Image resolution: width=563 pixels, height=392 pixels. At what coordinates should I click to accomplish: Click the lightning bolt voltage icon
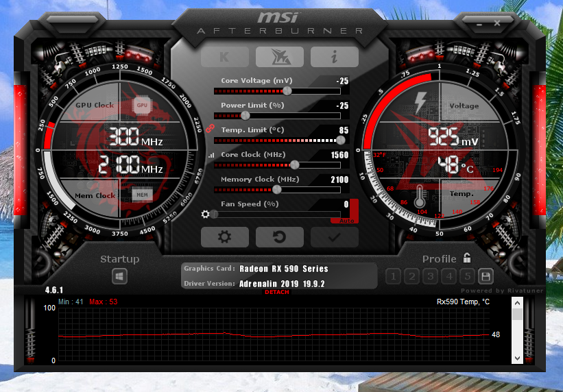click(x=420, y=103)
